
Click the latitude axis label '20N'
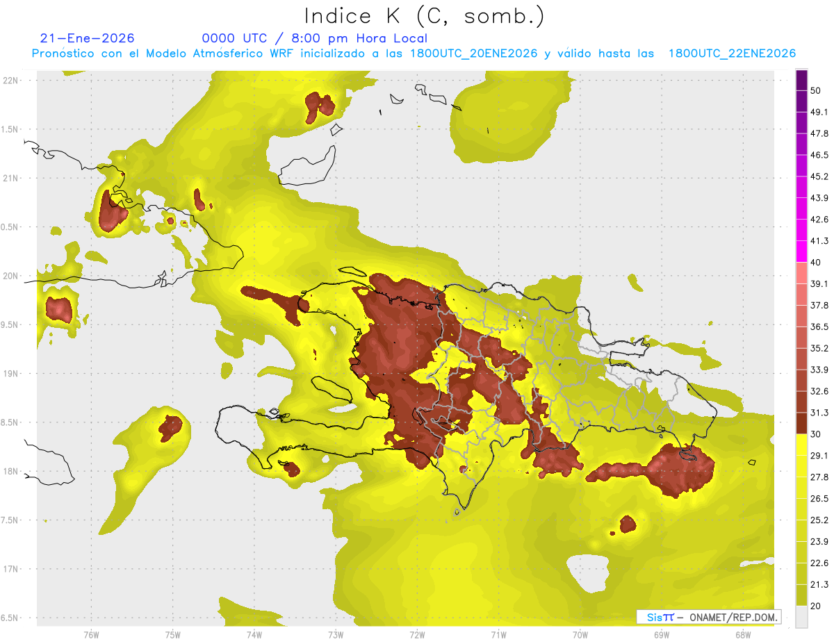pyautogui.click(x=11, y=276)
